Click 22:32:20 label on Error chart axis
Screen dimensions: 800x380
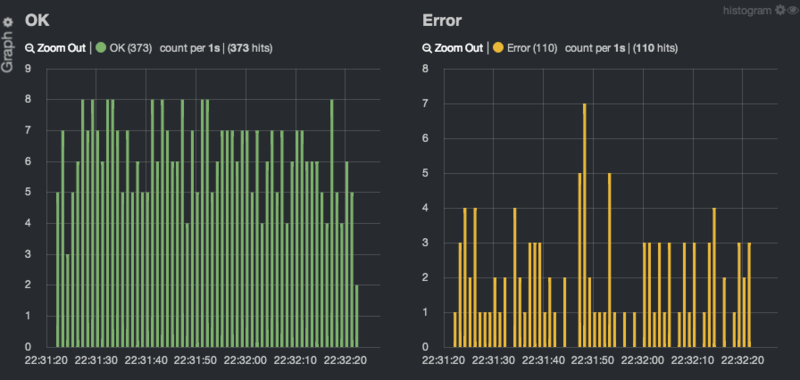click(x=742, y=360)
